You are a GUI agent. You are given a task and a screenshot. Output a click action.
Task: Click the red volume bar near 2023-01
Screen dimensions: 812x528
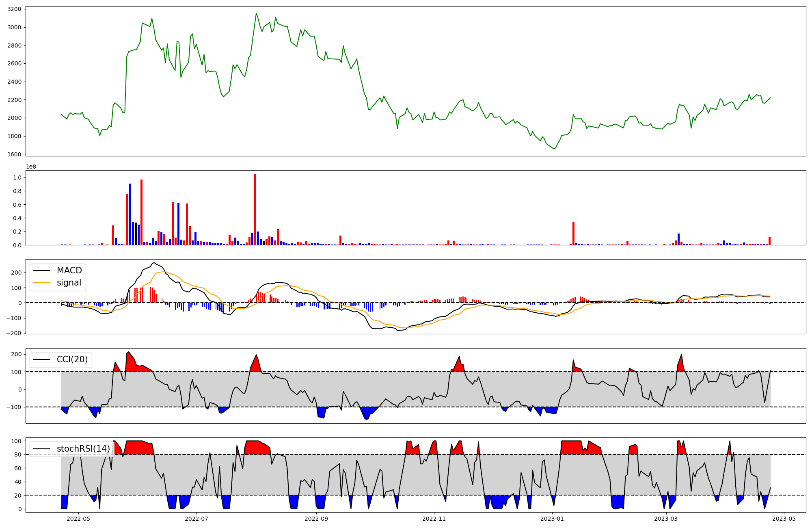pyautogui.click(x=573, y=234)
